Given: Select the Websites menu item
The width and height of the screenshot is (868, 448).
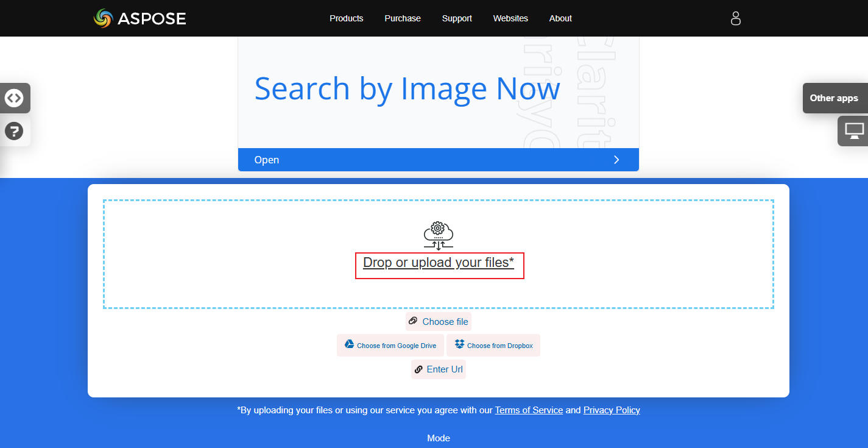Looking at the screenshot, I should tap(510, 18).
